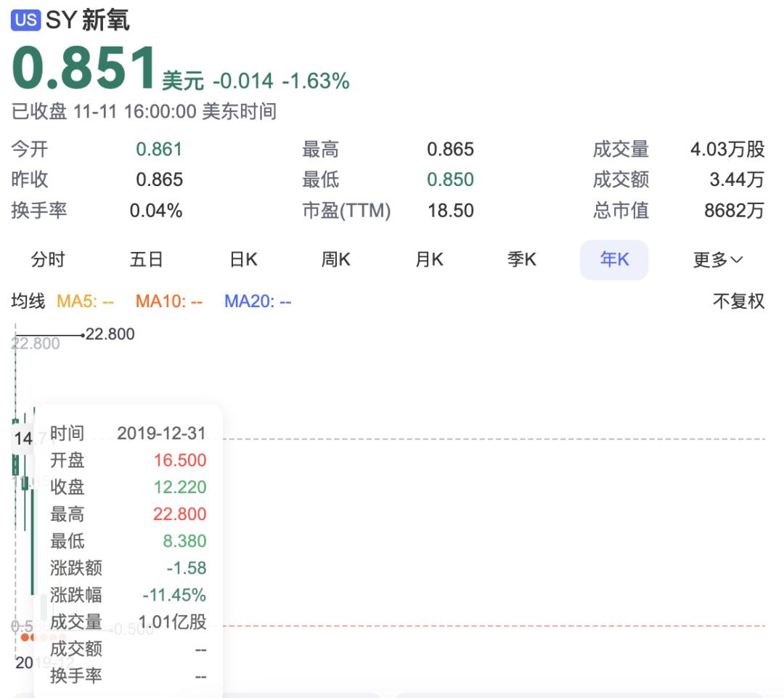Click the -0.014 price change value
Viewport: 784px width, 698px height.
point(243,81)
